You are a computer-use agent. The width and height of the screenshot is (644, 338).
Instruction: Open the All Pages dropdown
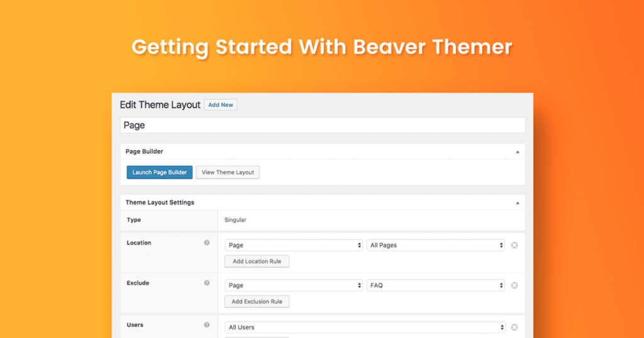click(435, 245)
